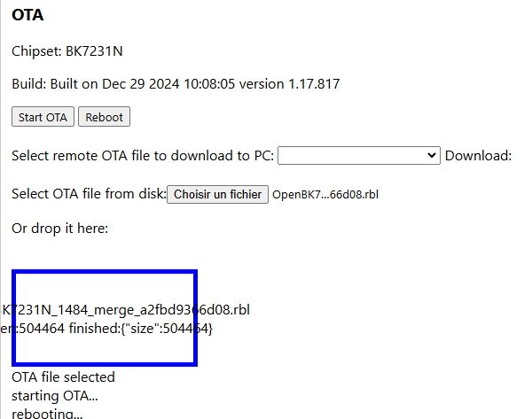Click the 'Or drop it here:' text
Image resolution: width=532 pixels, height=419 pixels.
[x=60, y=229]
